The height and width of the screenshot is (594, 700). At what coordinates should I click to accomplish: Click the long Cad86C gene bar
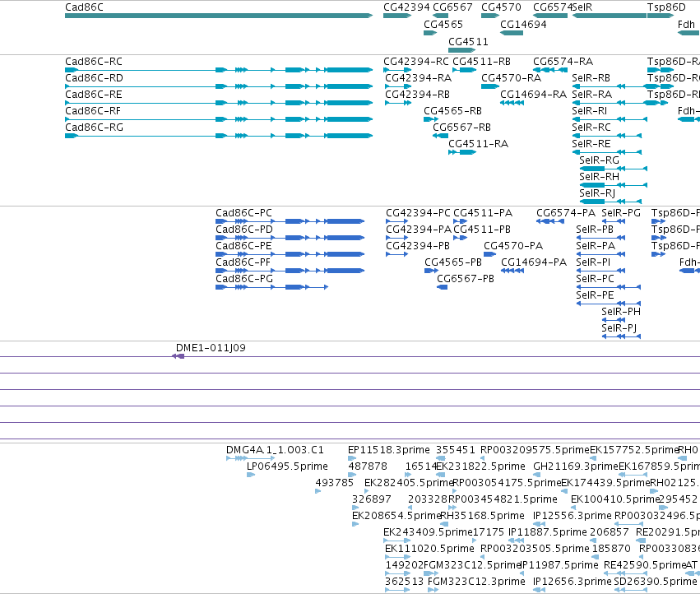pyautogui.click(x=219, y=16)
